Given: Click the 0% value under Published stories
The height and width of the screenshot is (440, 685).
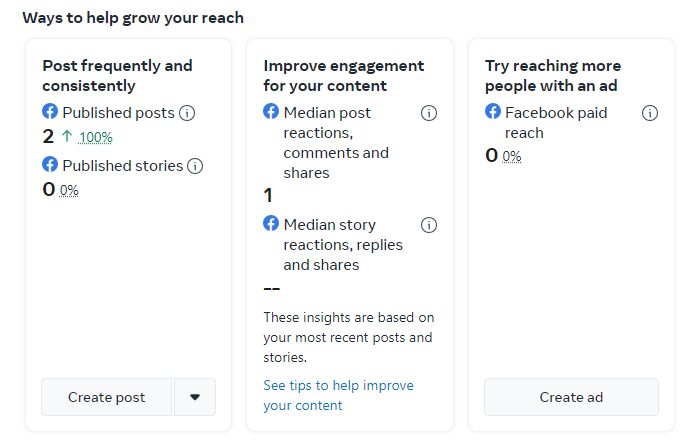Looking at the screenshot, I should click(69, 190).
